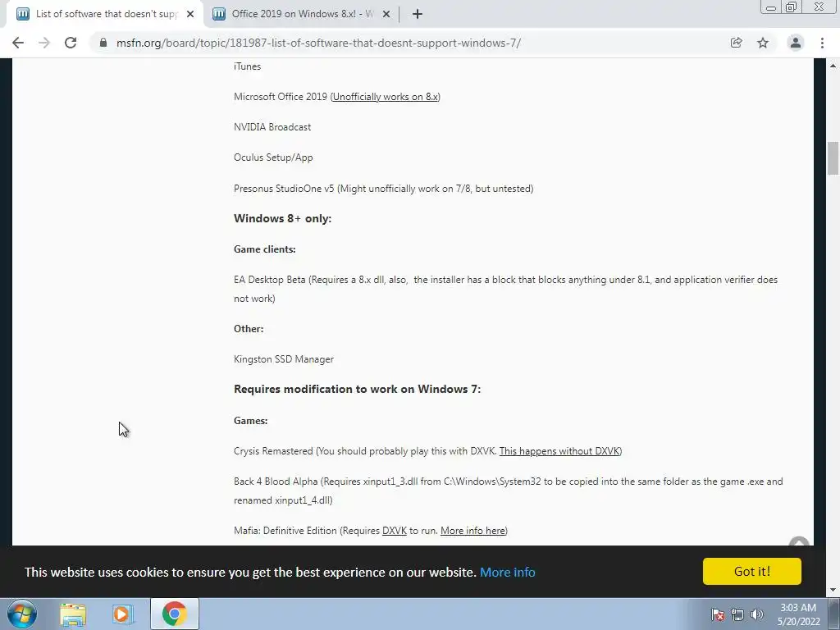Screen dimensions: 840x630
Task: Open Chrome three-dot menu
Action: tap(822, 43)
